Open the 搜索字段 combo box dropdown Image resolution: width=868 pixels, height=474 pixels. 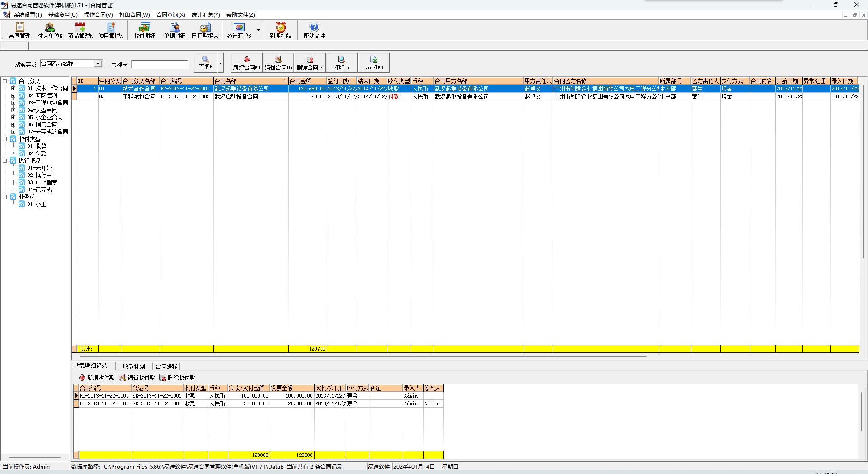point(98,64)
